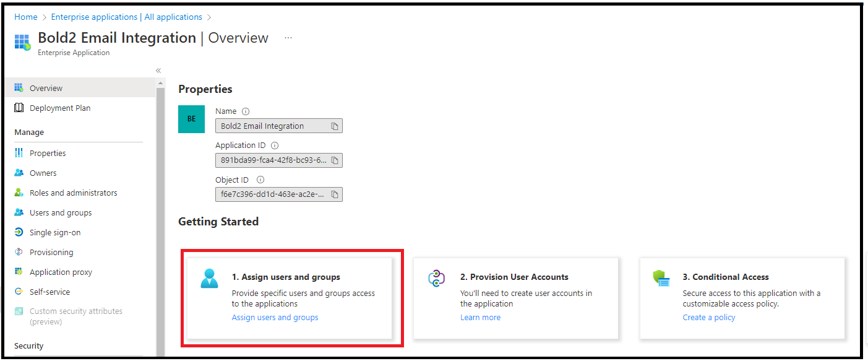
Task: Click the info icon beside Object ID
Action: click(x=260, y=180)
